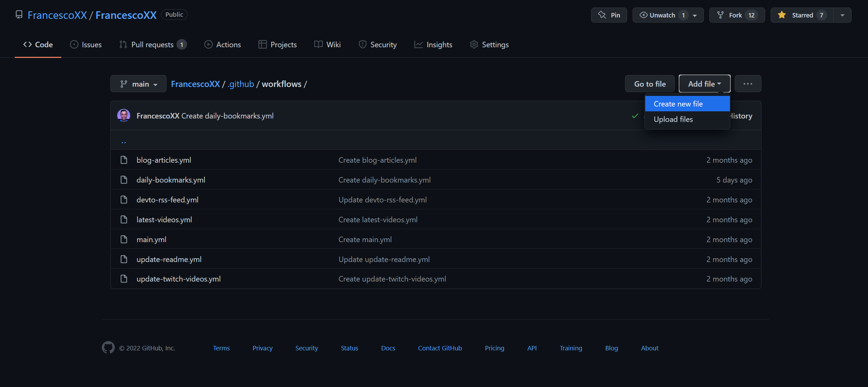Click commit message Create main.yml
The width and height of the screenshot is (868, 387).
pos(365,239)
